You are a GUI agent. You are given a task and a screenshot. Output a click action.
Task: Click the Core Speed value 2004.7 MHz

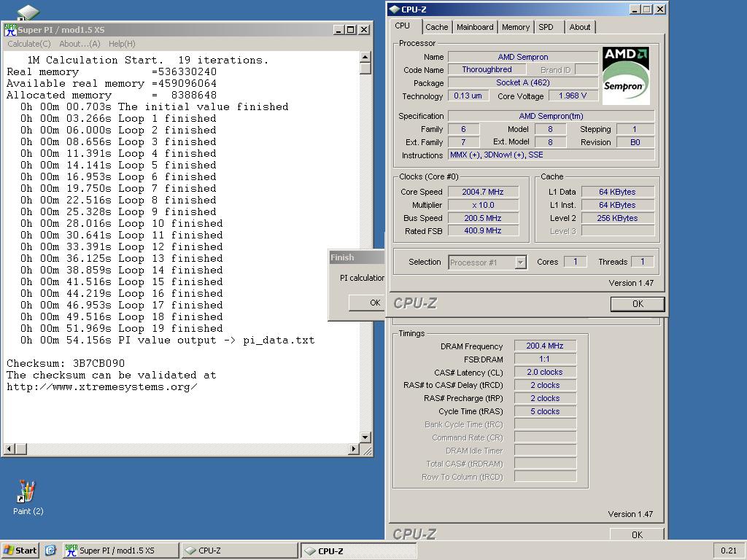(483, 192)
